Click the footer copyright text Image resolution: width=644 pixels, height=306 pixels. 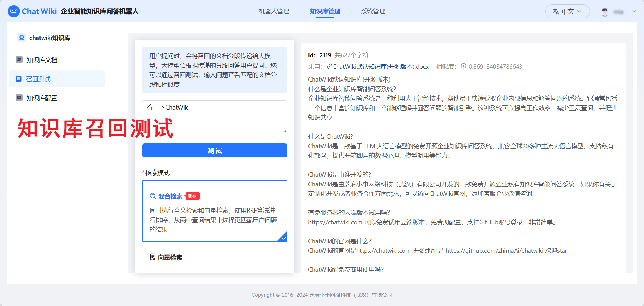click(x=322, y=295)
